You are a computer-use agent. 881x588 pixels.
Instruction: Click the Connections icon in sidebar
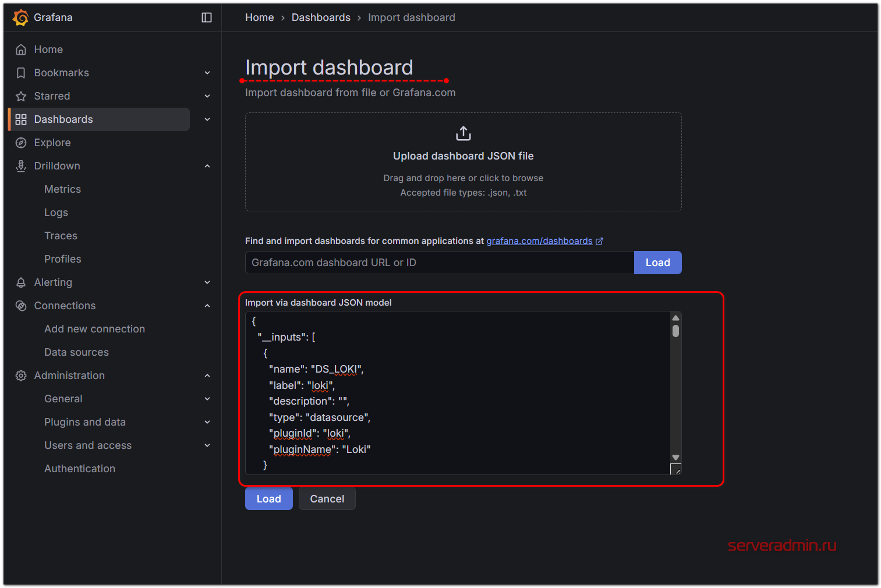tap(21, 306)
